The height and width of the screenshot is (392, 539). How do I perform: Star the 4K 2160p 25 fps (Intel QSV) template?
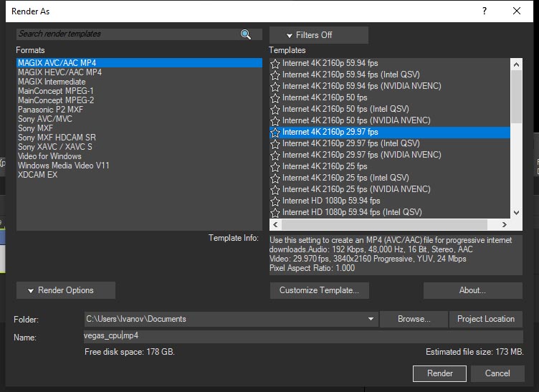coord(275,178)
